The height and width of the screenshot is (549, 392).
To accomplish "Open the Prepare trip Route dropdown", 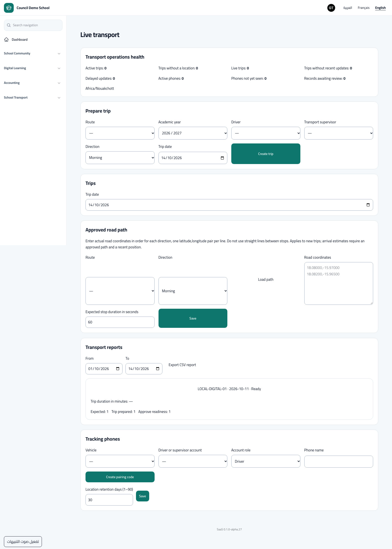I will click(x=120, y=133).
